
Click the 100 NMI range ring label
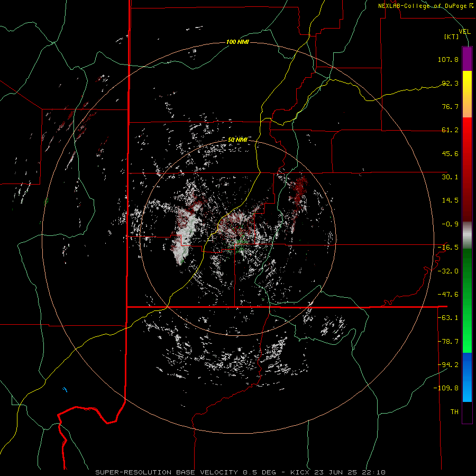click(237, 42)
